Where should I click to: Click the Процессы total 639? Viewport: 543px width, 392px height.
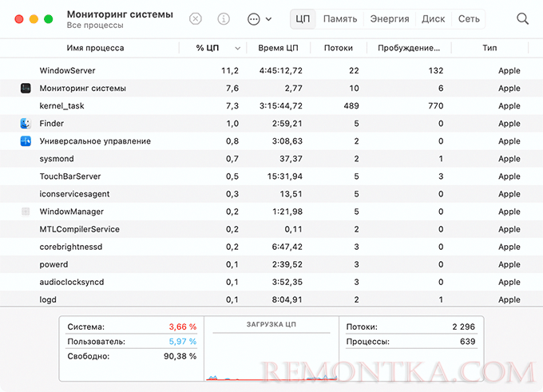tap(467, 342)
